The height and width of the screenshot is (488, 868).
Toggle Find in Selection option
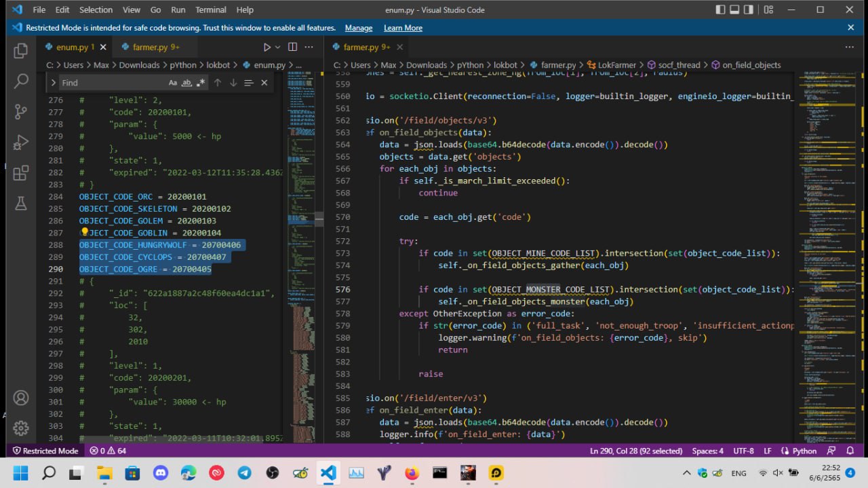[248, 83]
